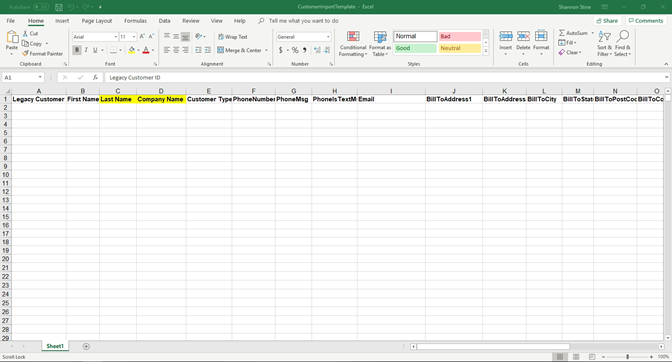The width and height of the screenshot is (672, 362).
Task: Click the AutoSum sigma icon
Action: pyautogui.click(x=561, y=33)
